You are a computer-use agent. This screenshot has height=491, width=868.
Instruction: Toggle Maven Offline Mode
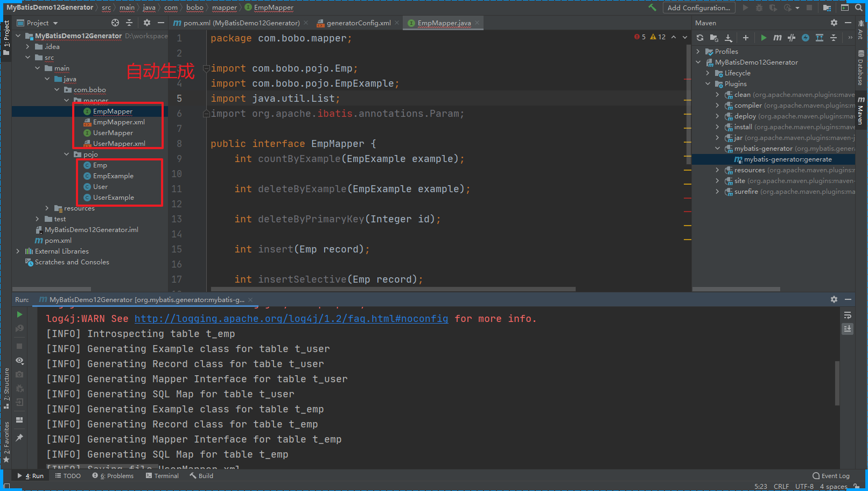pyautogui.click(x=792, y=38)
